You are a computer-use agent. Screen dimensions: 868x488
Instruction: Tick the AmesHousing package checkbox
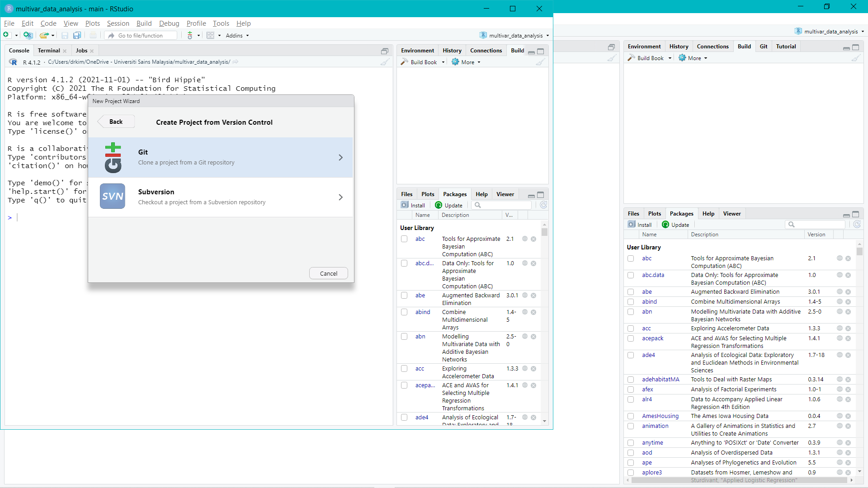[x=631, y=416]
